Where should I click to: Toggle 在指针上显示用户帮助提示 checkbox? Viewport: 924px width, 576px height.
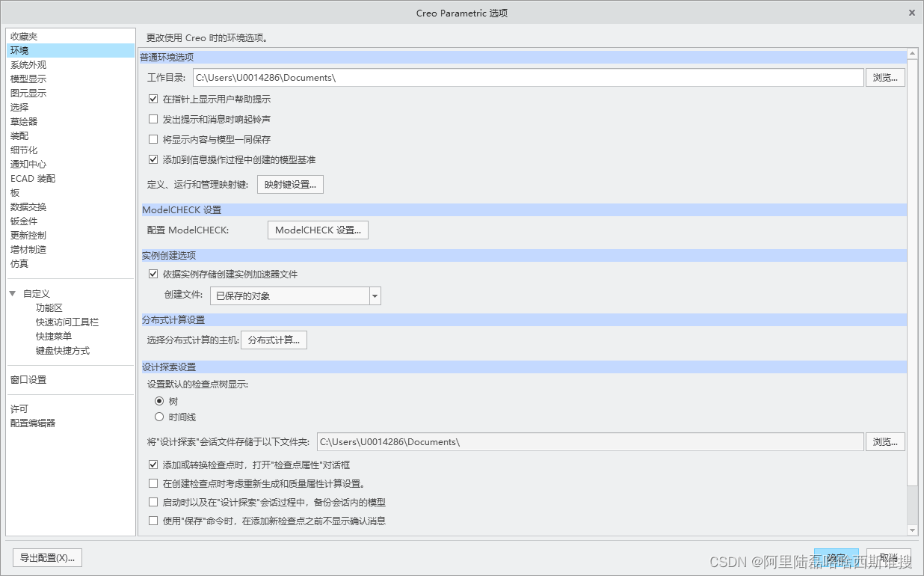[x=153, y=99]
